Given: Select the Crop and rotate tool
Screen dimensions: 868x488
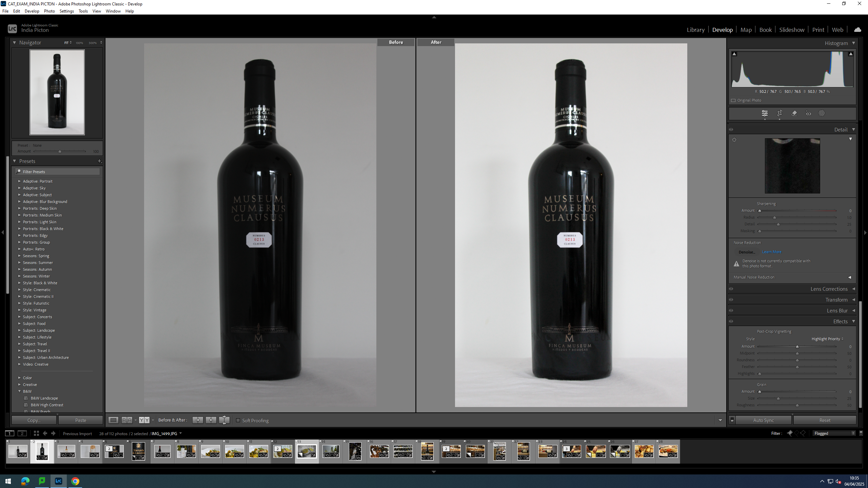Looking at the screenshot, I should coord(780,113).
